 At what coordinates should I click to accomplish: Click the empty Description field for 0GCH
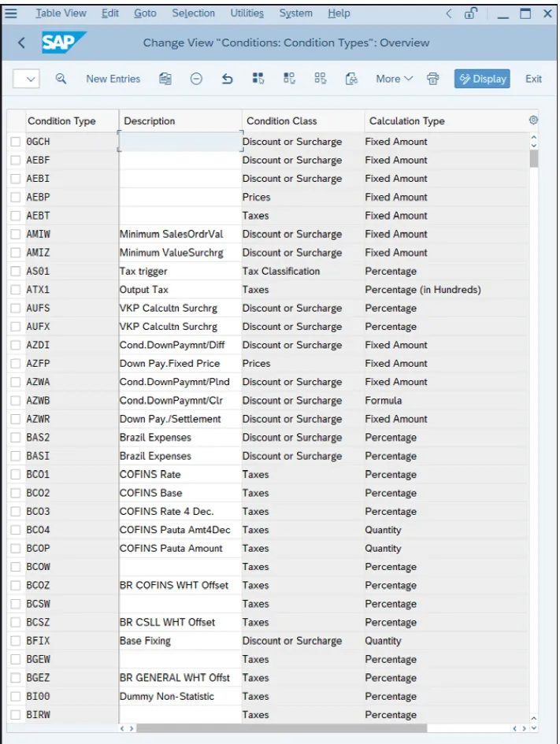point(180,142)
